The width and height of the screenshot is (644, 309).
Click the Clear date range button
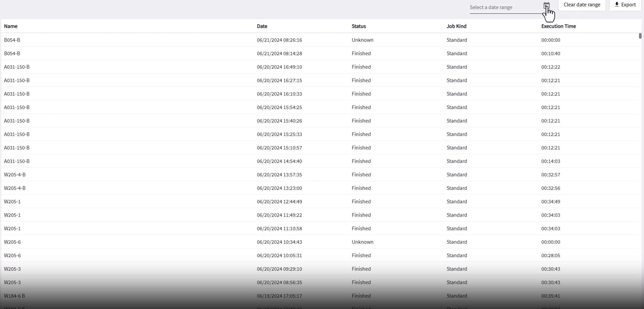coord(582,5)
